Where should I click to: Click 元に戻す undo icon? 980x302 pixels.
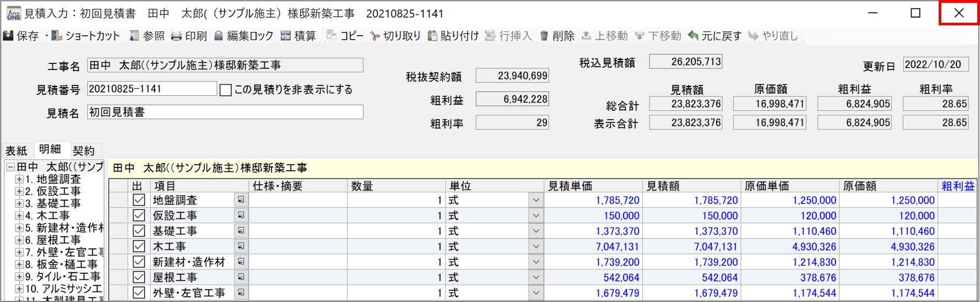pos(694,36)
